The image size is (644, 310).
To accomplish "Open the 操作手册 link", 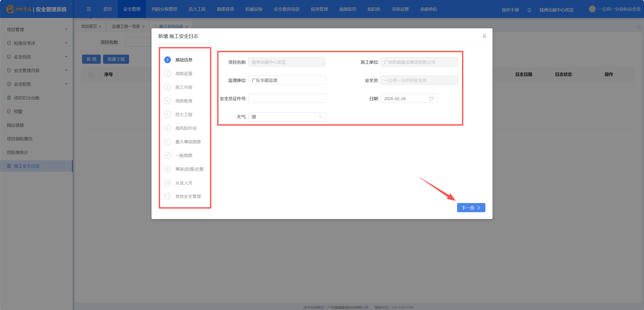I will click(510, 10).
